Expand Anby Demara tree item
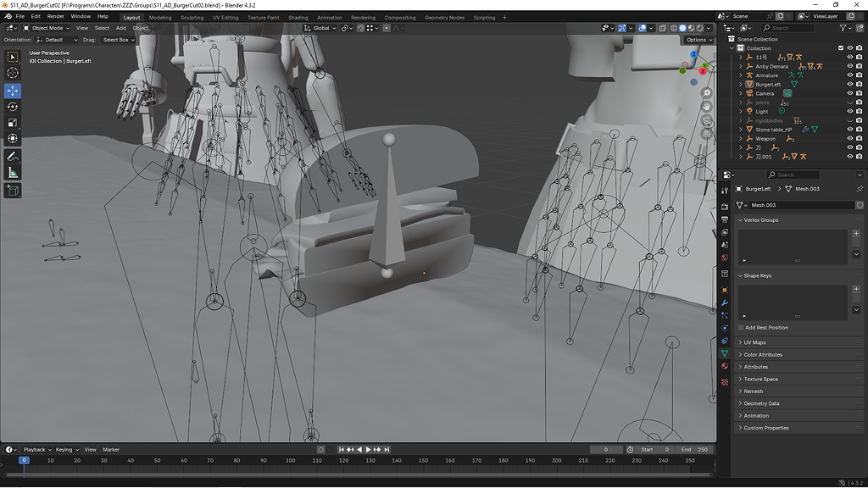 (741, 66)
